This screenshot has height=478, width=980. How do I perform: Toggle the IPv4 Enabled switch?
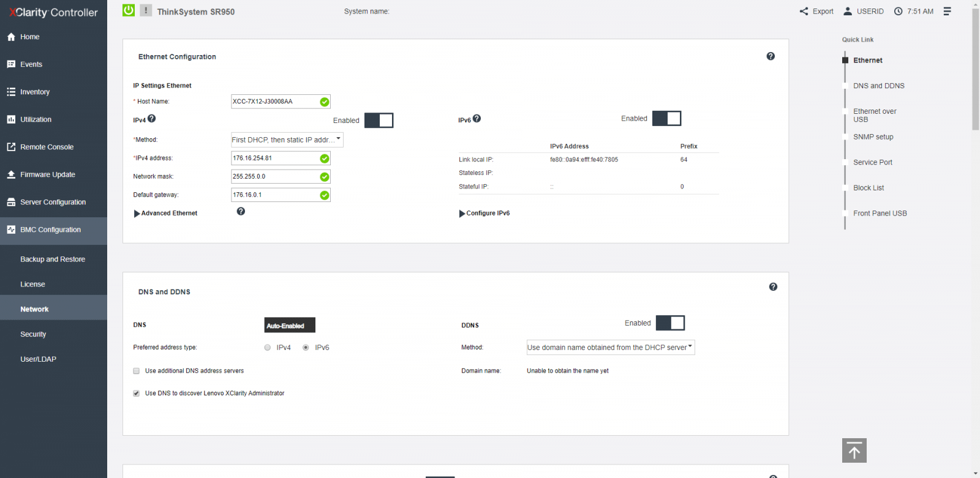tap(379, 121)
